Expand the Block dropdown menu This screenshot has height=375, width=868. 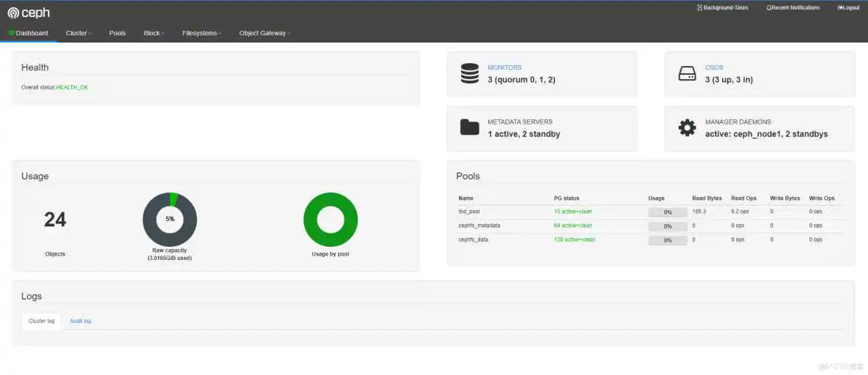(x=153, y=33)
